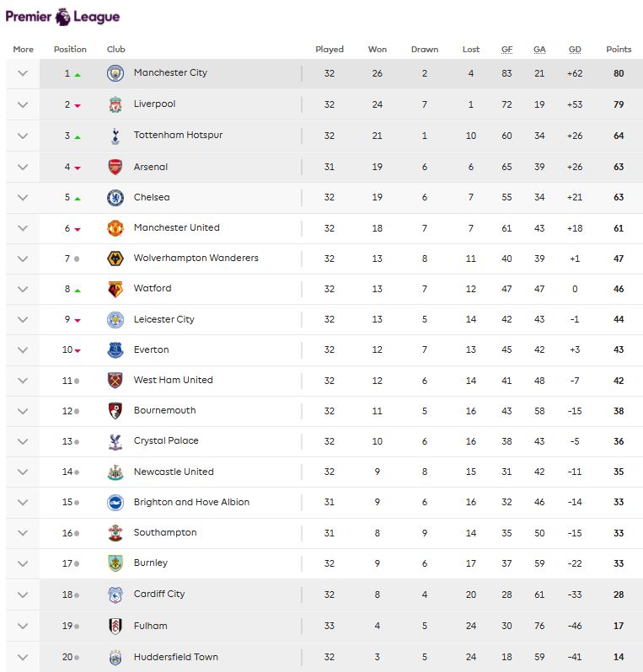Expand the Manchester City row details

tap(23, 73)
